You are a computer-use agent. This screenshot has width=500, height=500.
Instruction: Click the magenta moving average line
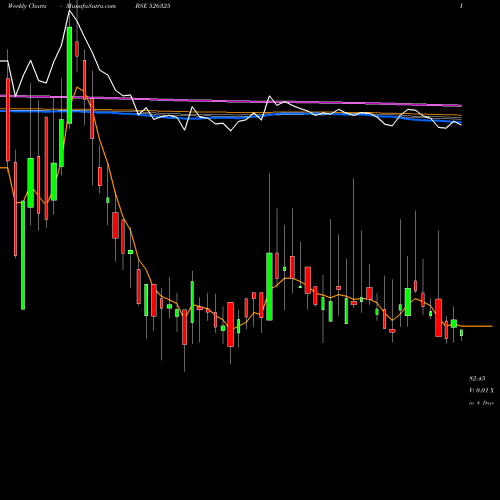point(231,100)
